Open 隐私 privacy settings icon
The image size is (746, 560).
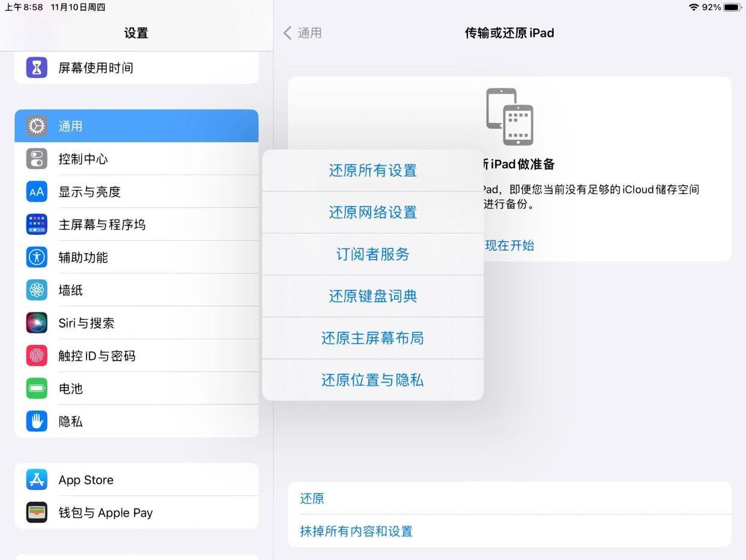coord(37,421)
